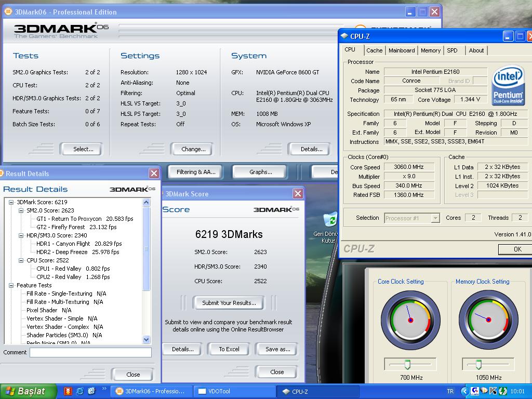Expand the quick launch overflow chevron
The image size is (532, 399).
point(104,389)
